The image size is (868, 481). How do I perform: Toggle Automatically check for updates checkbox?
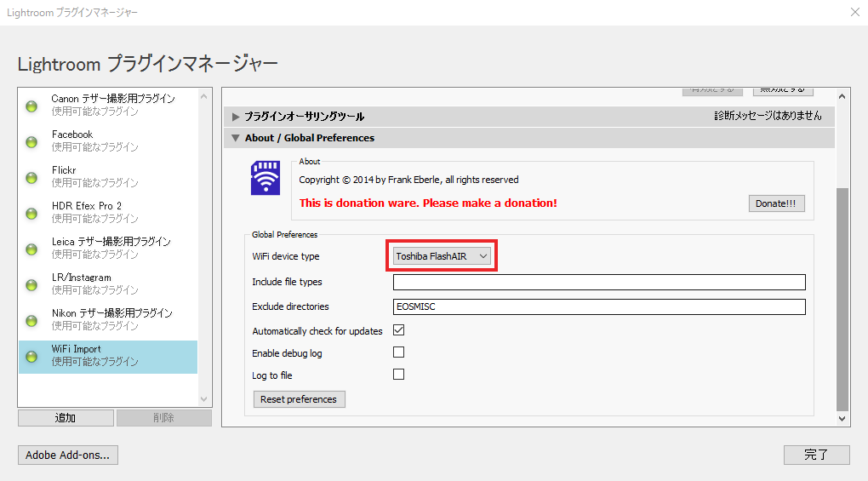pos(398,330)
